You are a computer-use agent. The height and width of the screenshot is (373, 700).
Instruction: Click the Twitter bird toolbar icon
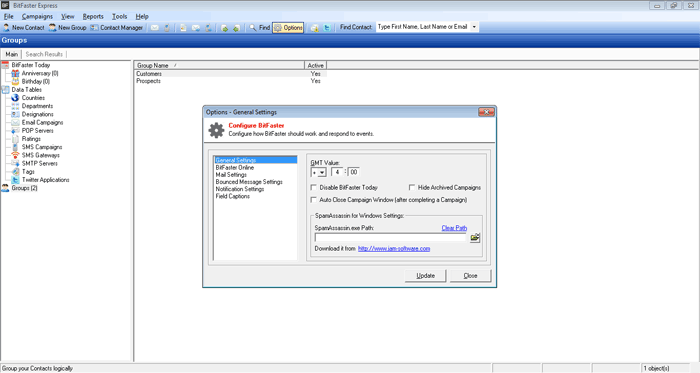[x=327, y=28]
